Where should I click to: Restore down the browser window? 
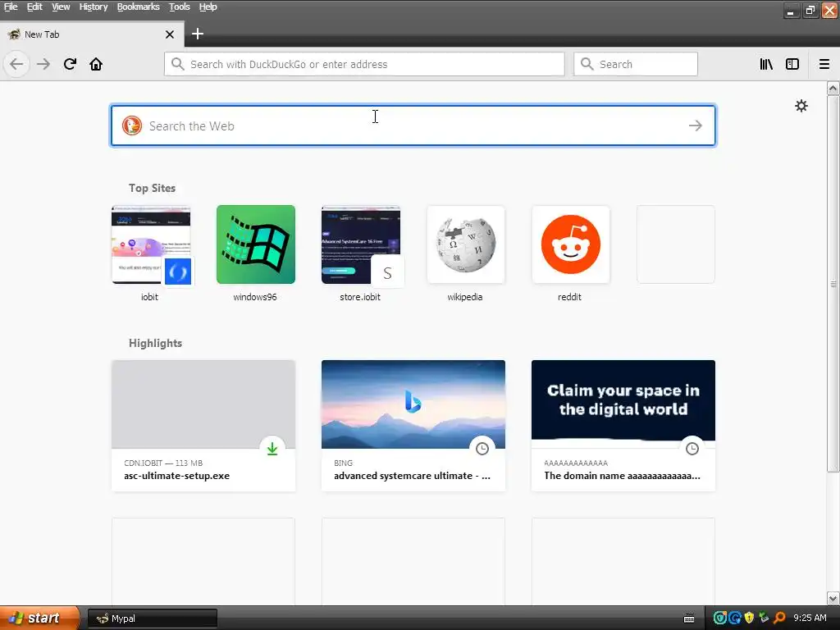click(x=810, y=10)
